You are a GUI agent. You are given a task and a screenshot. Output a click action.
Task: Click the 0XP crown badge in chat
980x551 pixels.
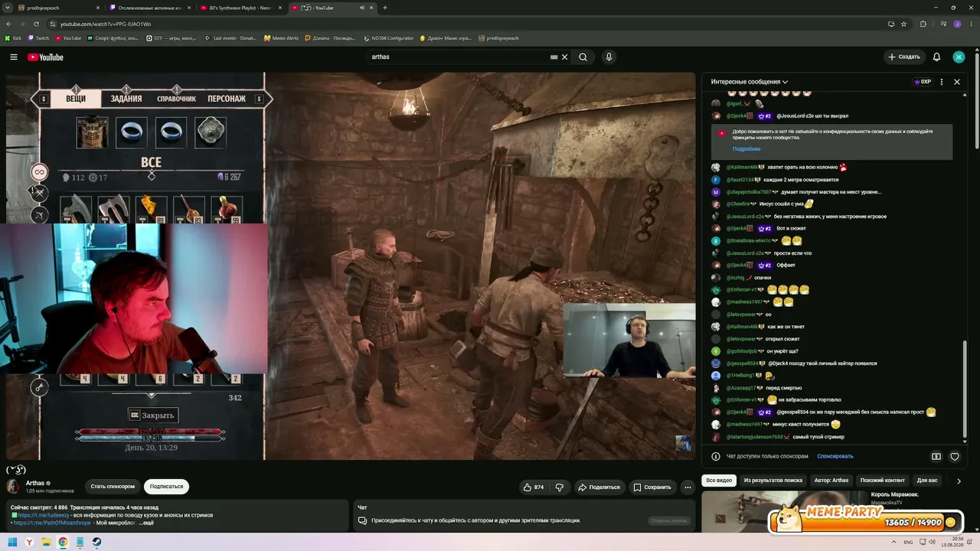pyautogui.click(x=922, y=82)
